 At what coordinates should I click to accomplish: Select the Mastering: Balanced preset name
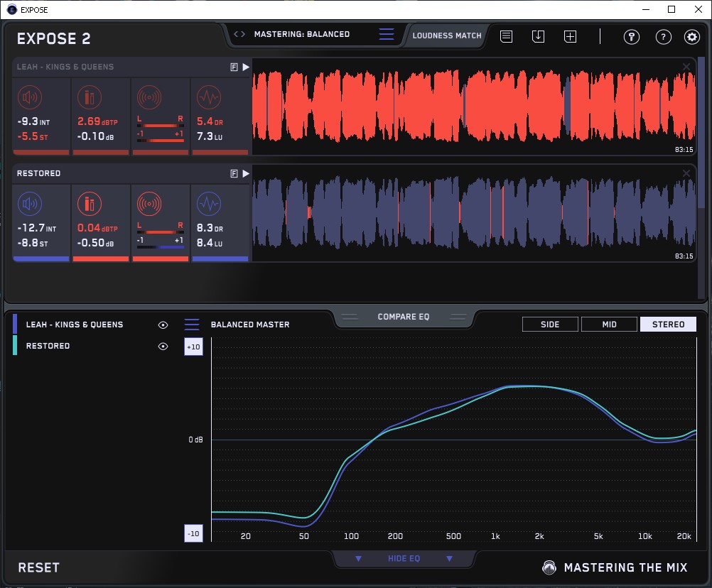click(302, 34)
